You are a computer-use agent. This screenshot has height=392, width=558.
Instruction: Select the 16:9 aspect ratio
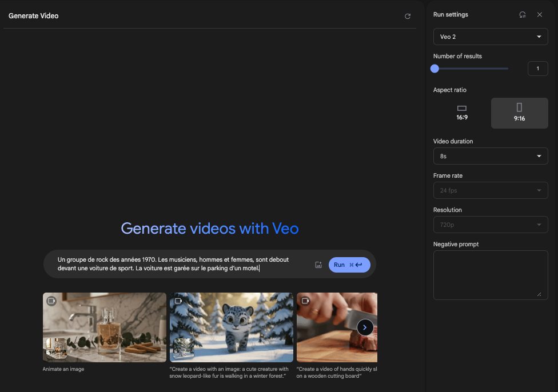(462, 113)
